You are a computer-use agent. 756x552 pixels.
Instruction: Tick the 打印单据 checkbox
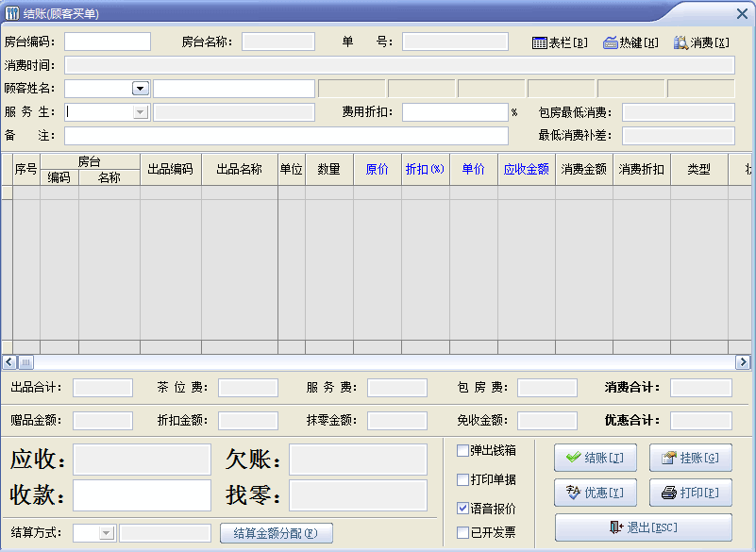(462, 479)
